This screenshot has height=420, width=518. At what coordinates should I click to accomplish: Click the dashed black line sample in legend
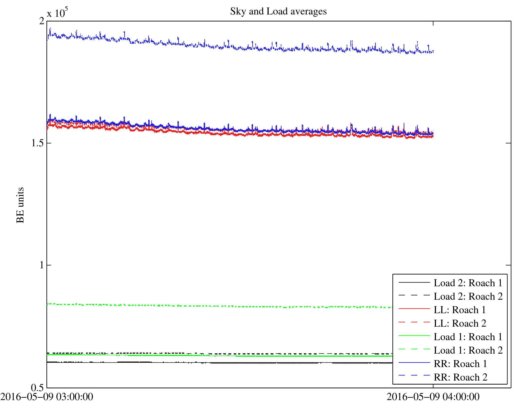(414, 295)
